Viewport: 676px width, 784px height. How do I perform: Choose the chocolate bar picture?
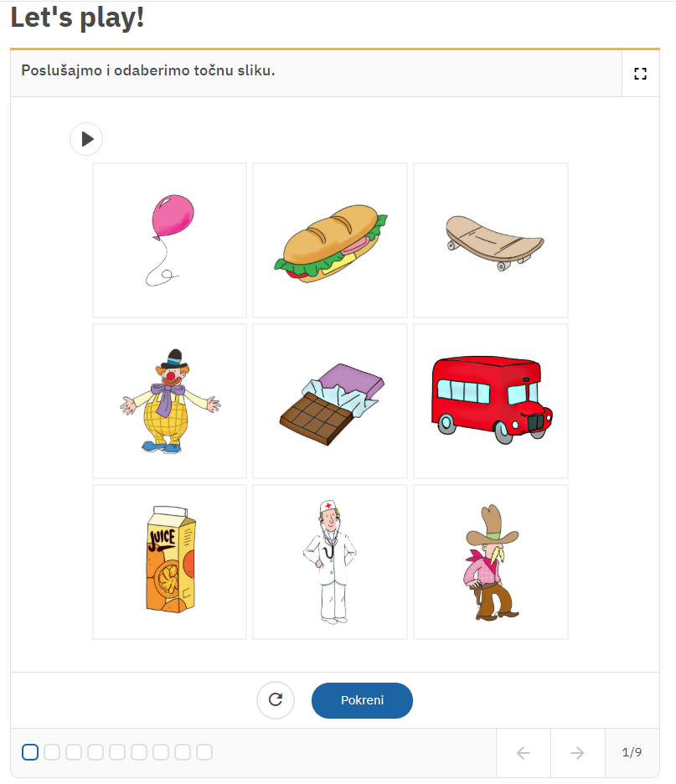pyautogui.click(x=330, y=401)
